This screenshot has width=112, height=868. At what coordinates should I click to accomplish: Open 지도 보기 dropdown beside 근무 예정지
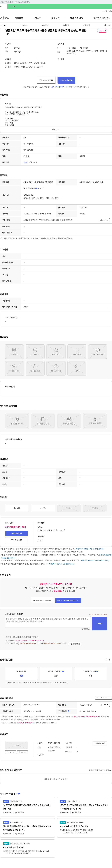click(x=104, y=220)
